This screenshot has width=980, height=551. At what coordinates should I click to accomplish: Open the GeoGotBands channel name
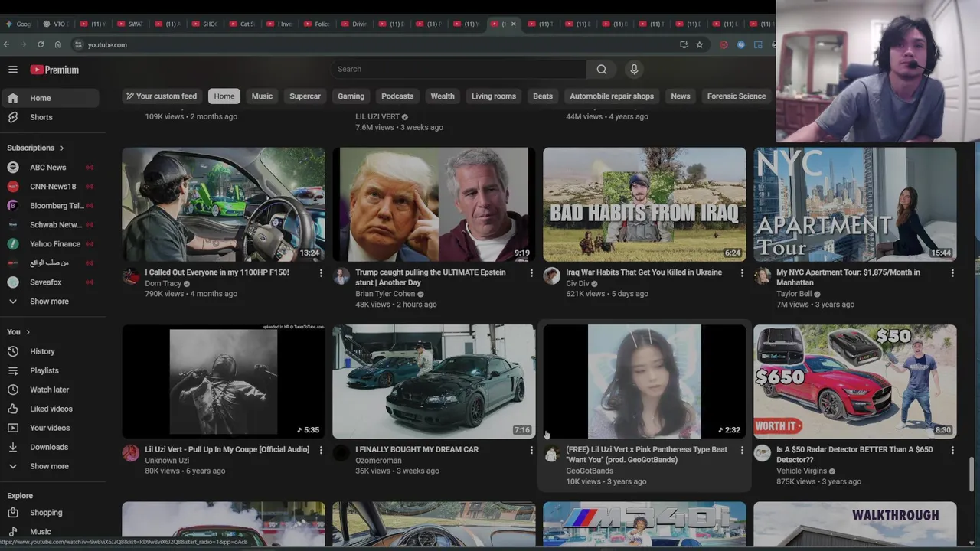coord(590,471)
